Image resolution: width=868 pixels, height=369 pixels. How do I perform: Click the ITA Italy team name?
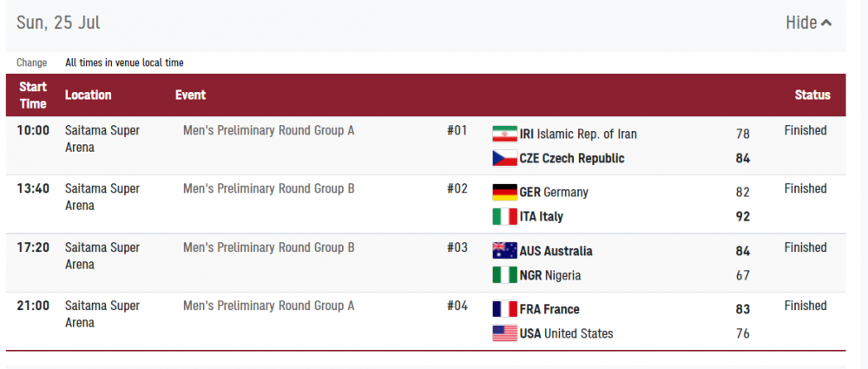click(541, 217)
